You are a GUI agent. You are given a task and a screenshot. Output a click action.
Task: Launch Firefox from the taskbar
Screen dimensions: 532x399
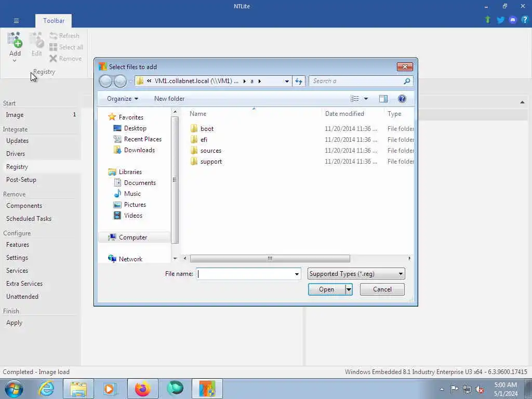point(142,389)
